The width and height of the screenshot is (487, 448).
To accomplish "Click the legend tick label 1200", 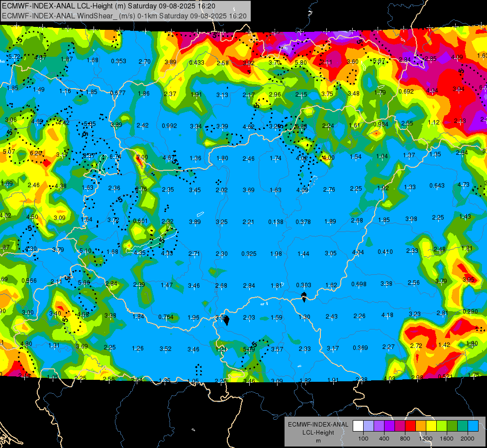I will pos(426,439).
